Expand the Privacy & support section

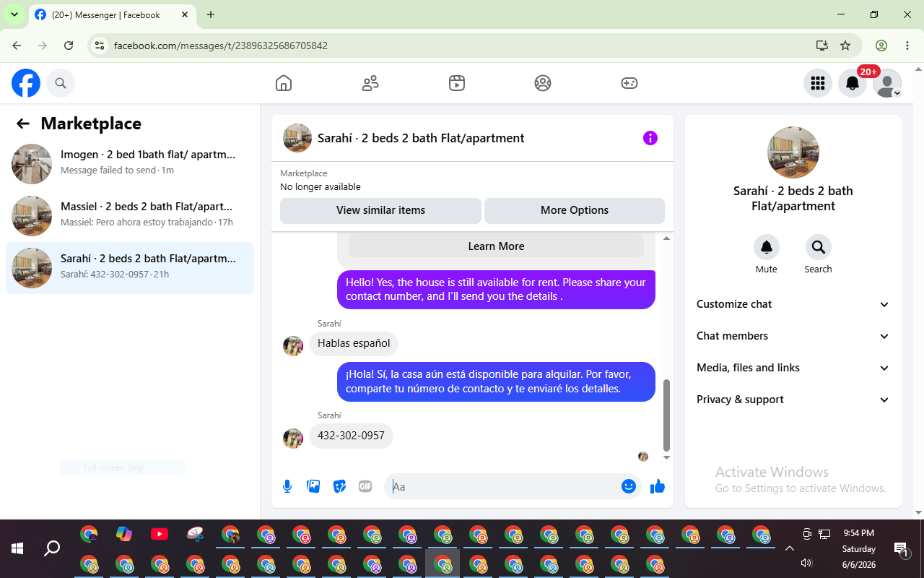point(793,400)
